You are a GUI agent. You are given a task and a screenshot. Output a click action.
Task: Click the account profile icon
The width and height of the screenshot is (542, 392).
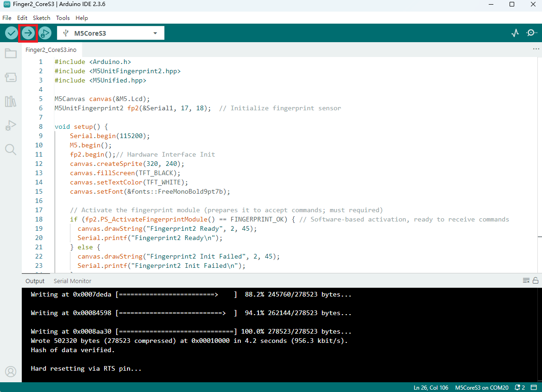(11, 372)
